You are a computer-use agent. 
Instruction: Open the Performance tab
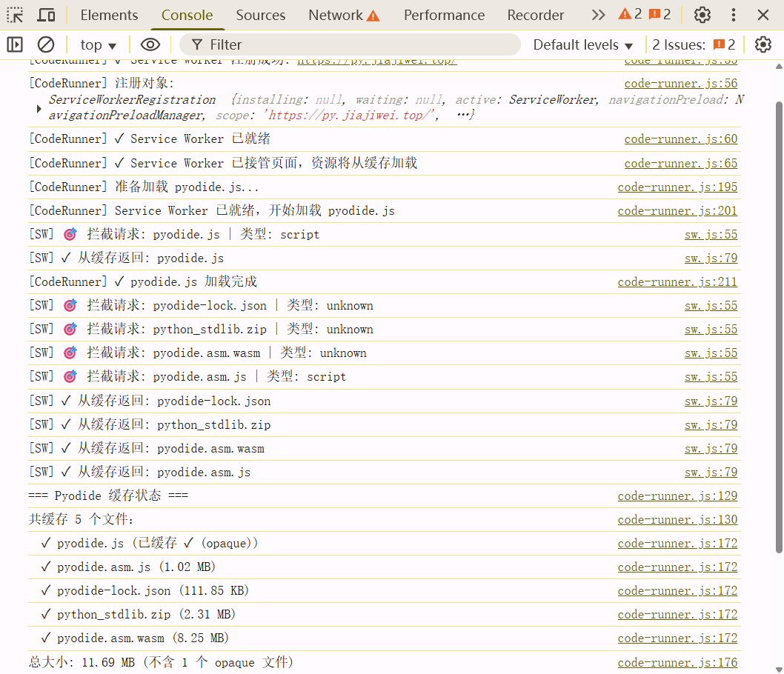(x=444, y=15)
